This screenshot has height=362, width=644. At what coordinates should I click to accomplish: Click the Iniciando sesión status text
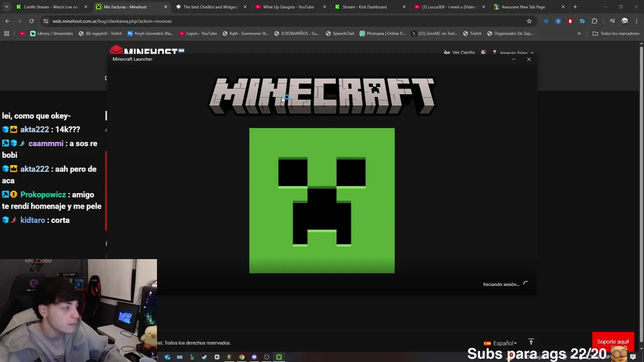(501, 285)
